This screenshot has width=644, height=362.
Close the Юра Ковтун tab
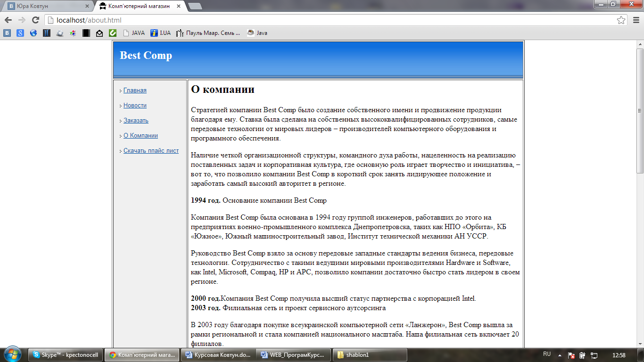(87, 6)
